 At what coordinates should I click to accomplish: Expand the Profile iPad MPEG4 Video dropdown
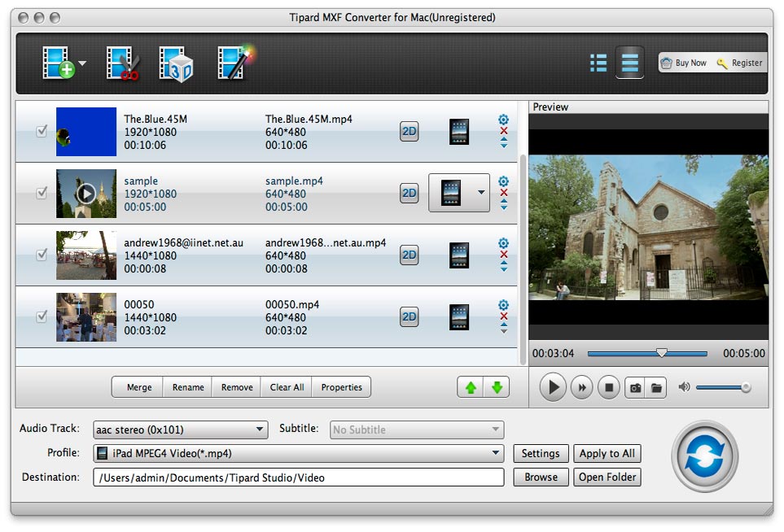coord(298,453)
